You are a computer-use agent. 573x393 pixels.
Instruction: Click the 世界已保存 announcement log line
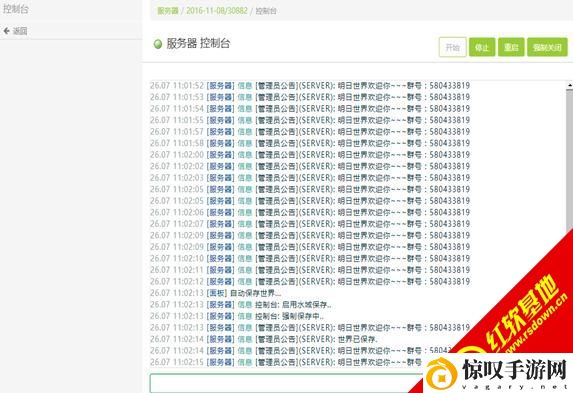click(x=263, y=339)
